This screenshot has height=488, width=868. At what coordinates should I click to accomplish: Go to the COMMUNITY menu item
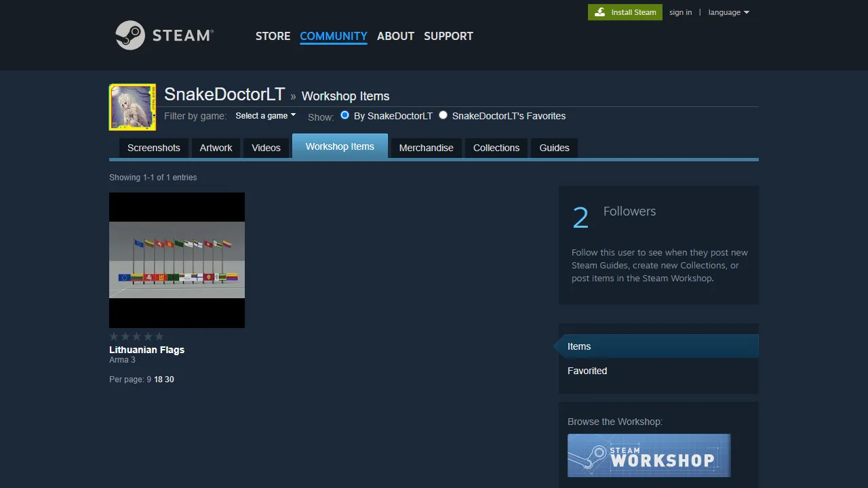[333, 36]
